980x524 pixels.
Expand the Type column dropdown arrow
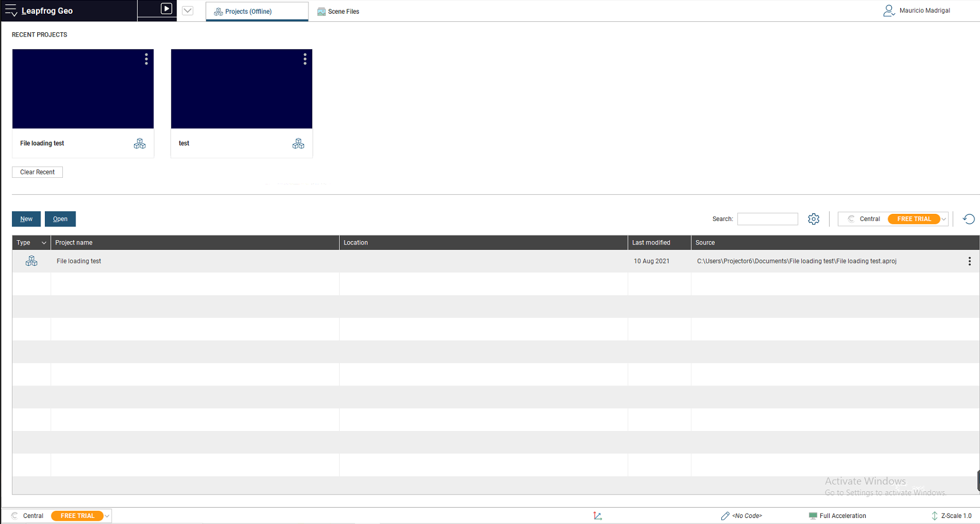[44, 243]
